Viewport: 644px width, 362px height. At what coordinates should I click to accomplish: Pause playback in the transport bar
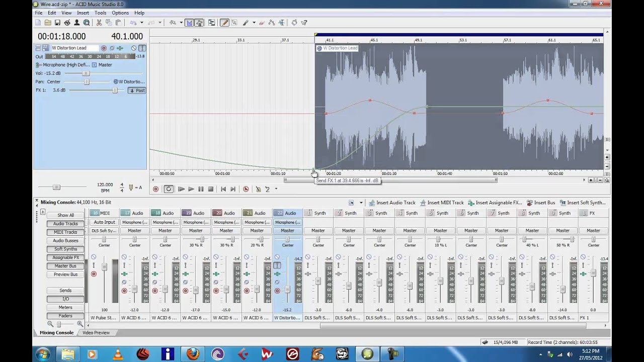pos(201,189)
